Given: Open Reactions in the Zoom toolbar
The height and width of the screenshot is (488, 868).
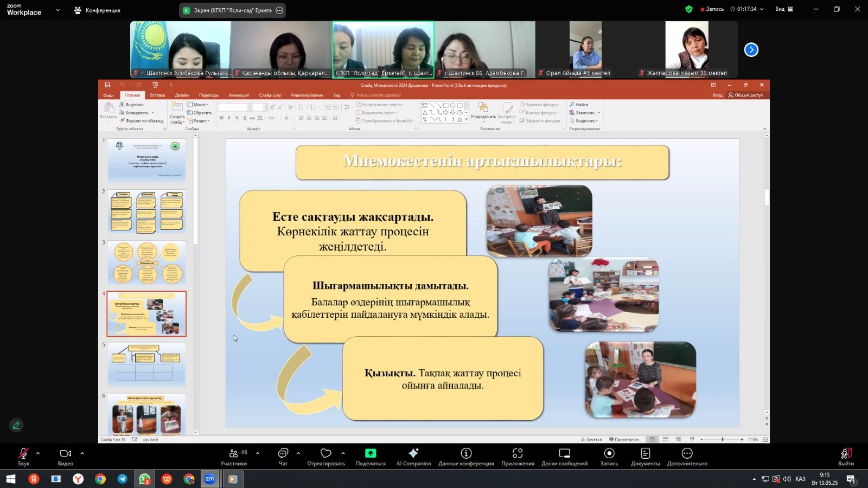Looking at the screenshot, I should [x=325, y=456].
